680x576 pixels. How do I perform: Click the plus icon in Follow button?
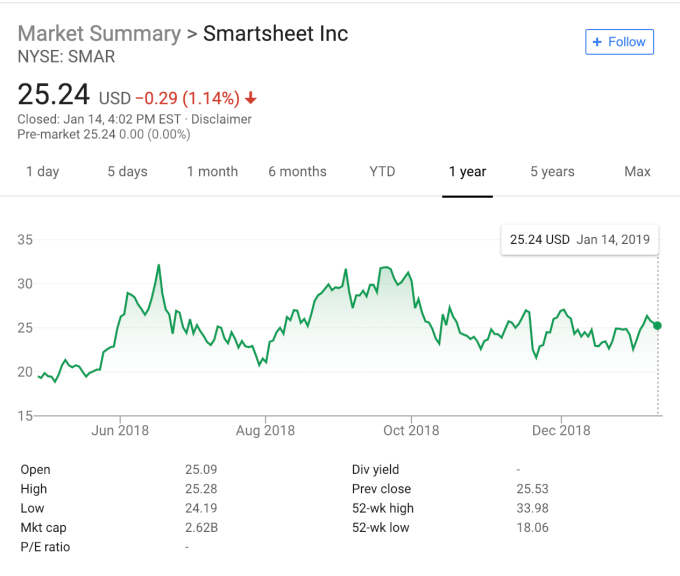point(597,42)
